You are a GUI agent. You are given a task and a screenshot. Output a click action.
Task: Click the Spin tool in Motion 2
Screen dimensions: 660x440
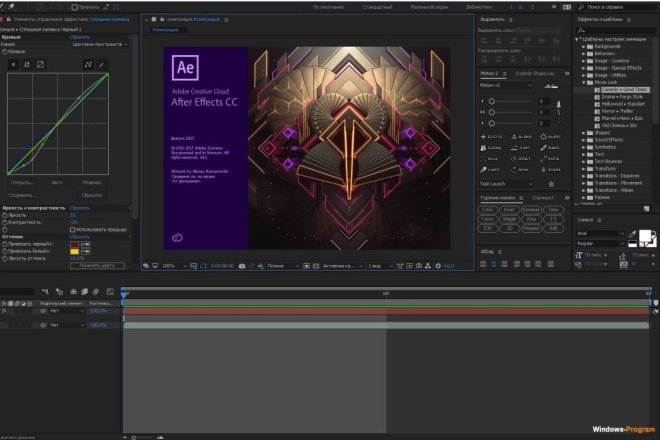(x=520, y=170)
